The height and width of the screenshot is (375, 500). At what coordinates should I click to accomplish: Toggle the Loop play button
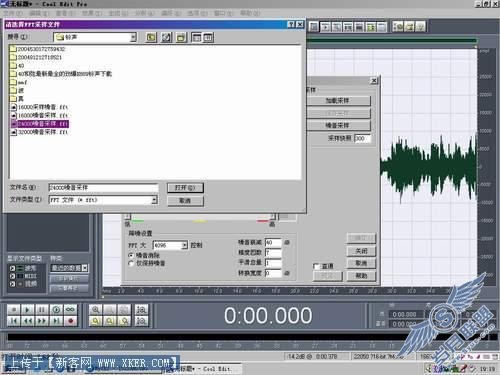(70, 310)
